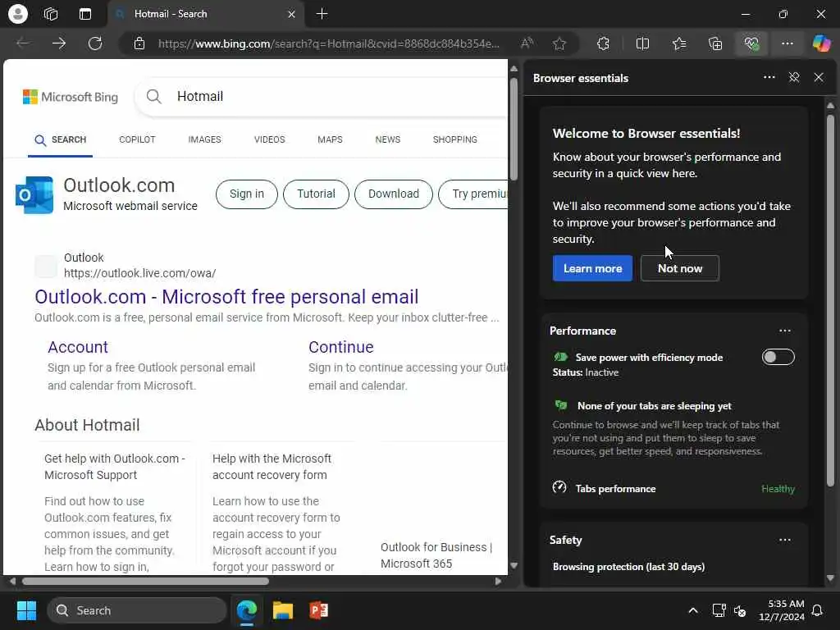Open Safety section more options
This screenshot has width=840, height=630.
[785, 540]
